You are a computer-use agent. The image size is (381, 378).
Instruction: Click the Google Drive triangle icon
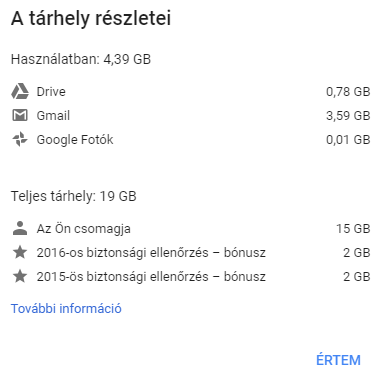tap(20, 92)
